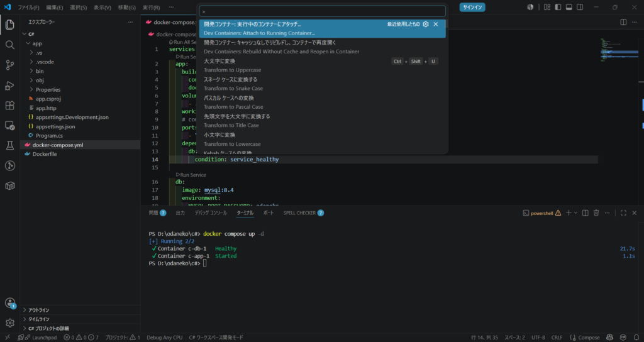Remove recently used command with X
Image resolution: width=644 pixels, height=342 pixels.
pyautogui.click(x=436, y=25)
